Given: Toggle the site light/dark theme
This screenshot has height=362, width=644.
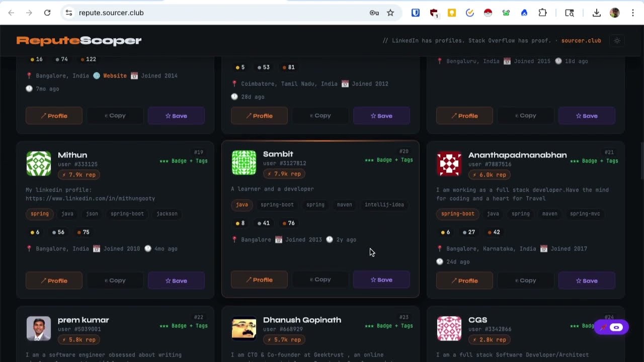Looking at the screenshot, I should 617,41.
